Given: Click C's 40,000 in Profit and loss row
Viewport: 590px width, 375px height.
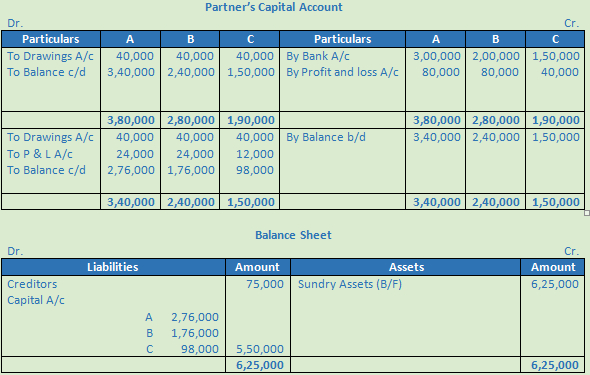Looking at the screenshot, I should 560,72.
